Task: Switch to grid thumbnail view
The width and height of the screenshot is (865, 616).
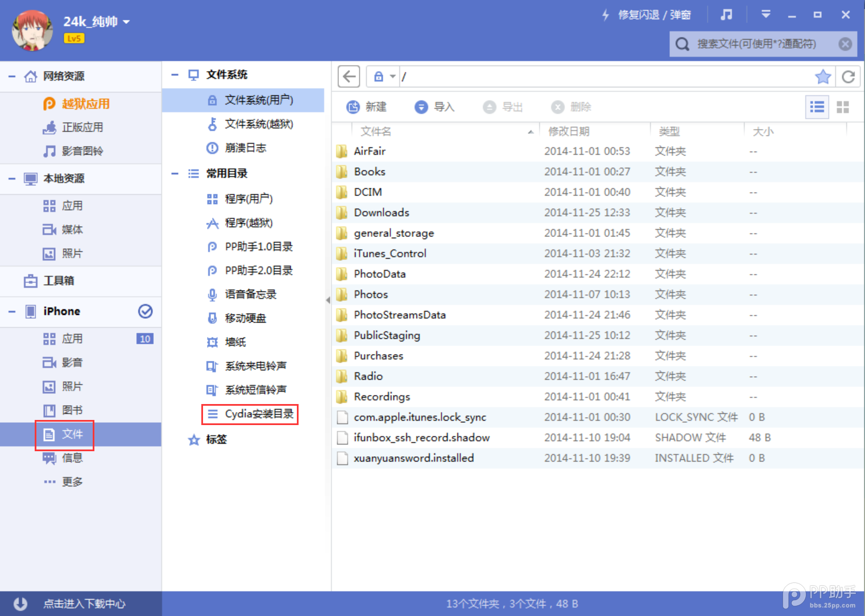Action: [843, 107]
